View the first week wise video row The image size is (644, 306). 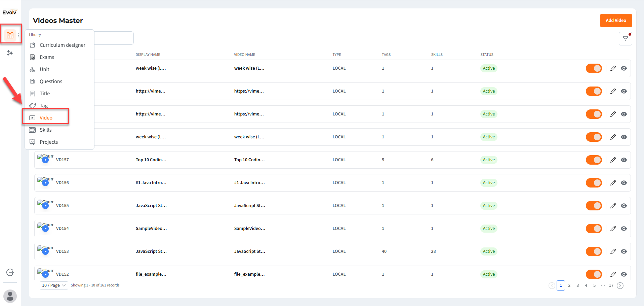(624, 68)
